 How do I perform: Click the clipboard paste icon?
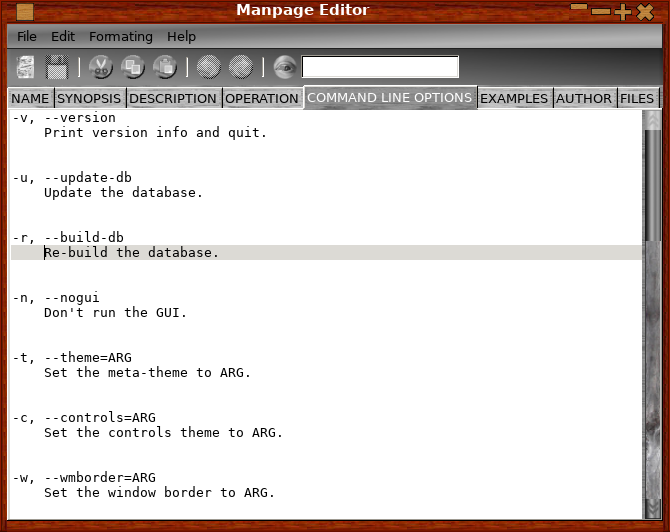(x=165, y=67)
